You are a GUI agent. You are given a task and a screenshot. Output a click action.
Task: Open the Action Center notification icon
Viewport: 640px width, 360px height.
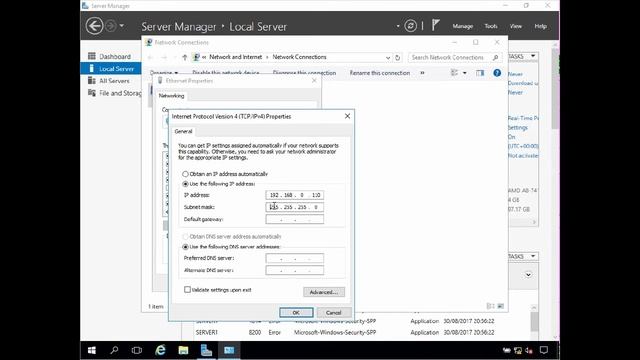tap(544, 350)
